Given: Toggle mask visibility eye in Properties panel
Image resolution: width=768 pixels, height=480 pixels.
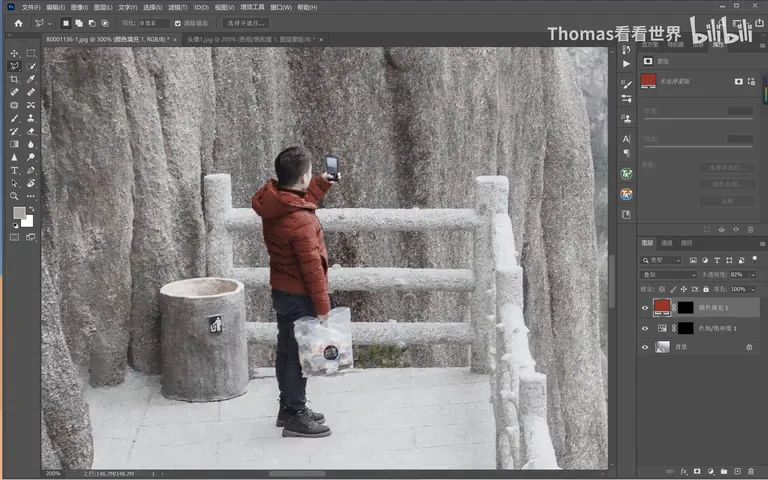Looking at the screenshot, I should tap(736, 229).
